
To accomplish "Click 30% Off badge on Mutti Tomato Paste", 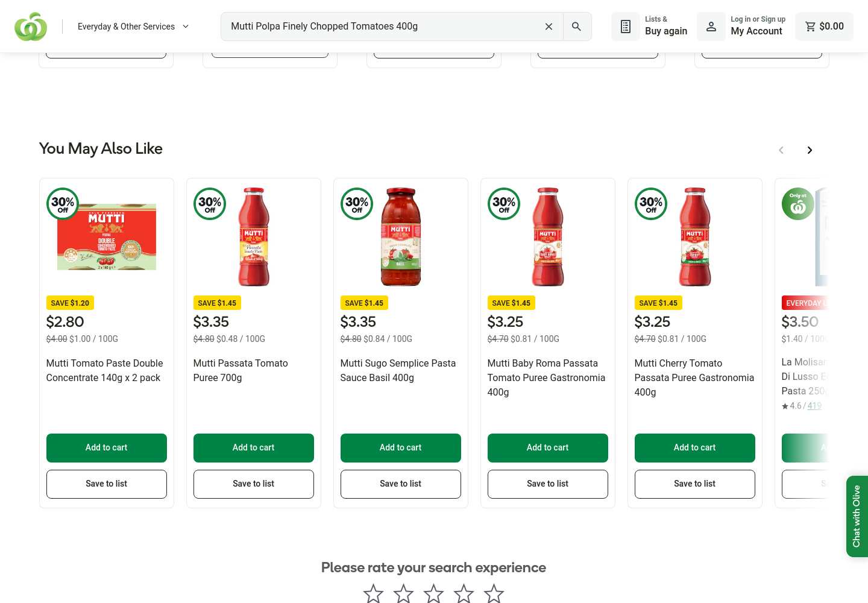I will coord(63,204).
